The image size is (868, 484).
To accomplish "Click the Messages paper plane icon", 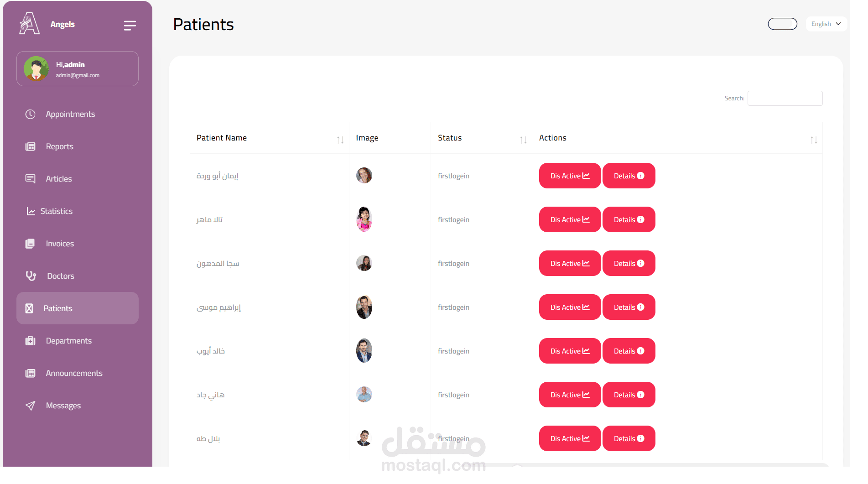I will click(x=30, y=406).
